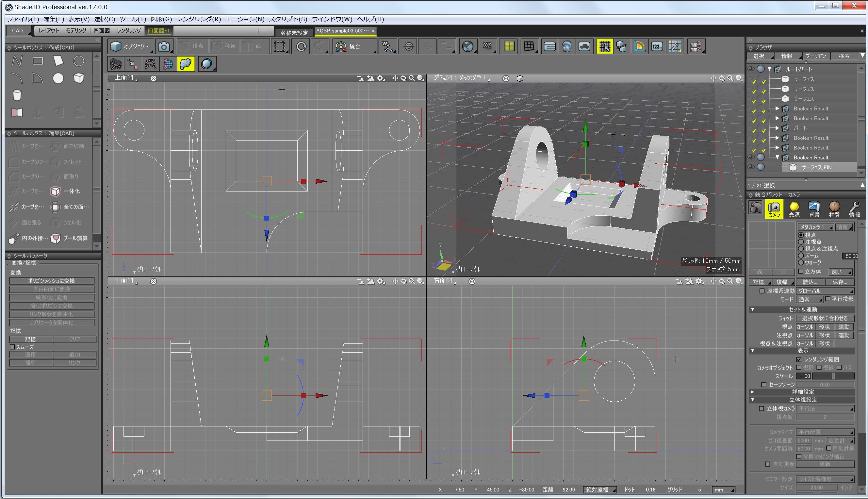The image size is (868, 499).
Task: Enable the スムーズ checkbox
Action: [x=13, y=347]
